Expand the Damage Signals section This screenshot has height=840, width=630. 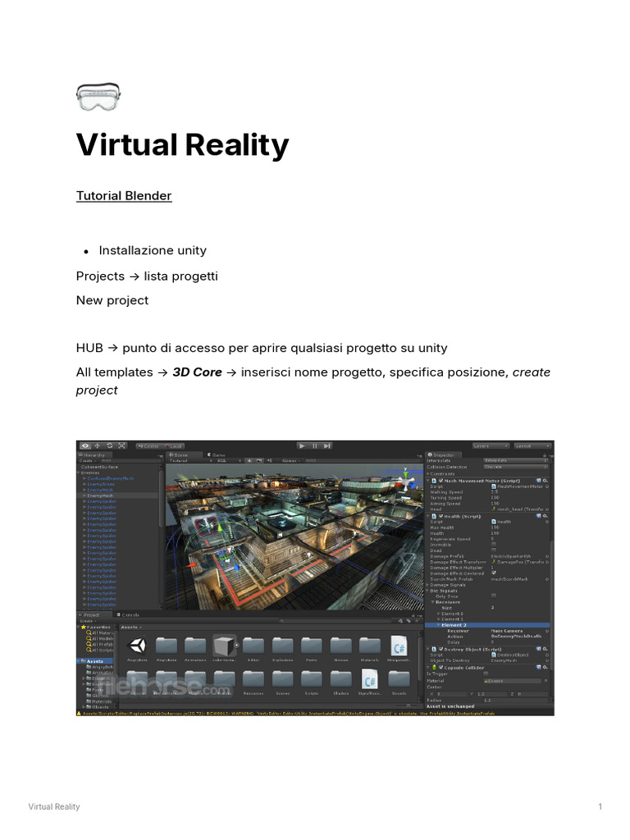point(428,585)
